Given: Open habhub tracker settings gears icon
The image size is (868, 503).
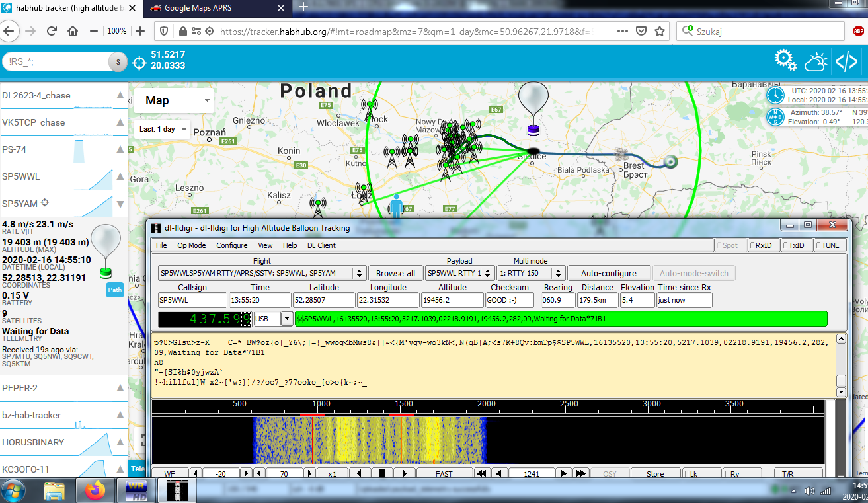Looking at the screenshot, I should (x=785, y=61).
